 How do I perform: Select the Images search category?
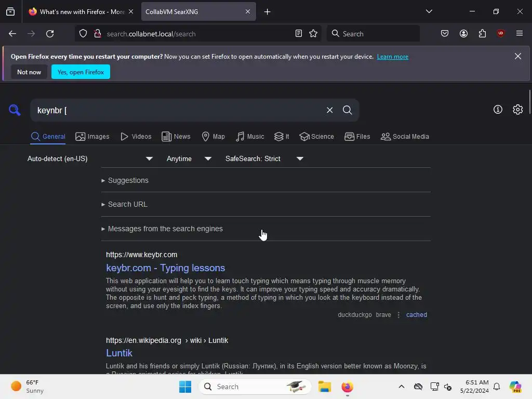pos(92,137)
